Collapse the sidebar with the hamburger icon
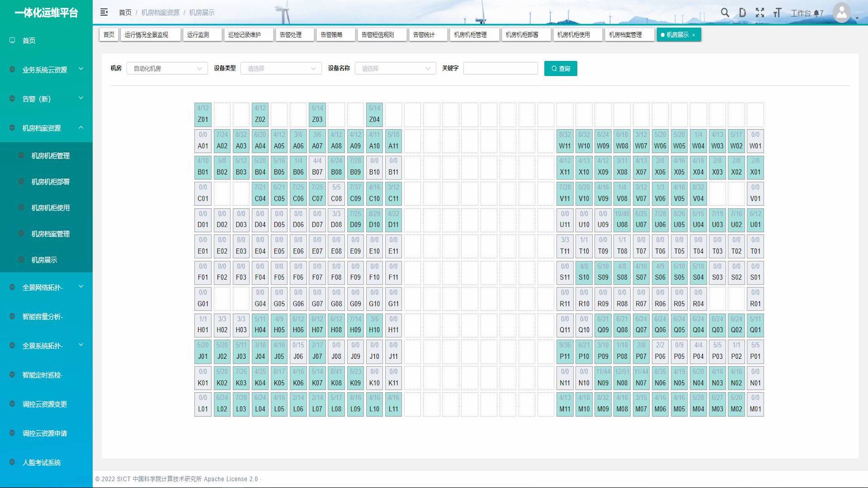The image size is (868, 488). [104, 12]
